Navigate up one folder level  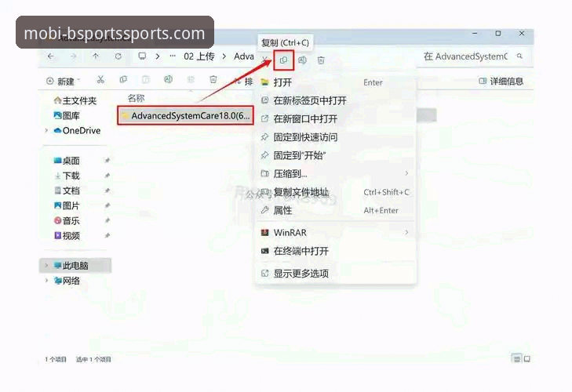[x=96, y=56]
